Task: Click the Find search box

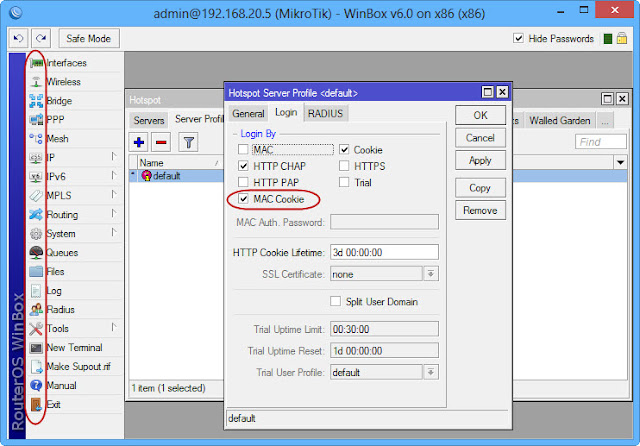Action: click(x=601, y=142)
